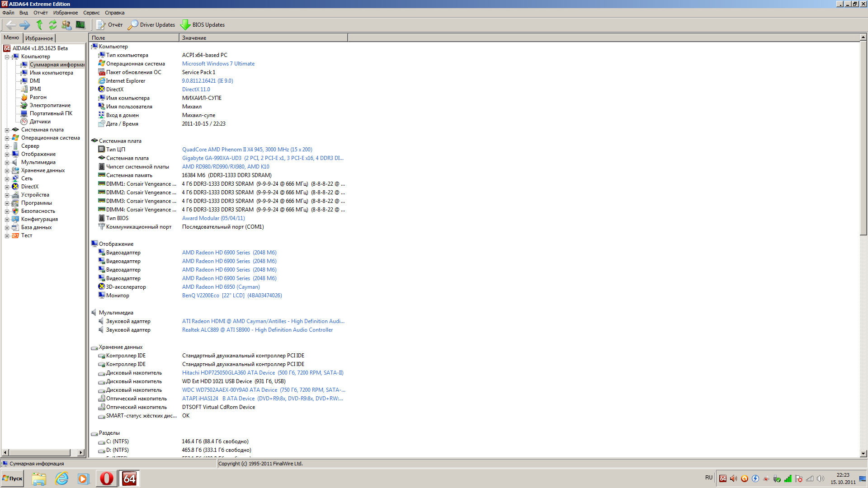Switch to the Избранное tab in sidebar

[39, 38]
